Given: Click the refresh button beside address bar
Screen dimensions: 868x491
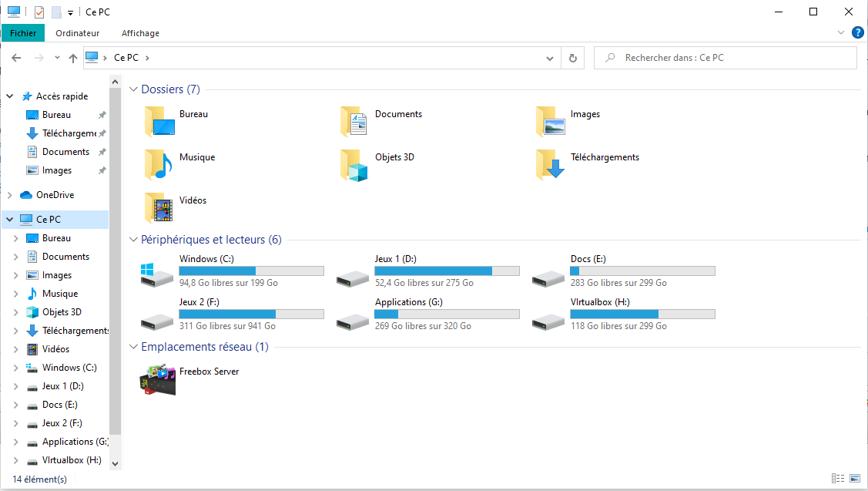Looking at the screenshot, I should [572, 58].
